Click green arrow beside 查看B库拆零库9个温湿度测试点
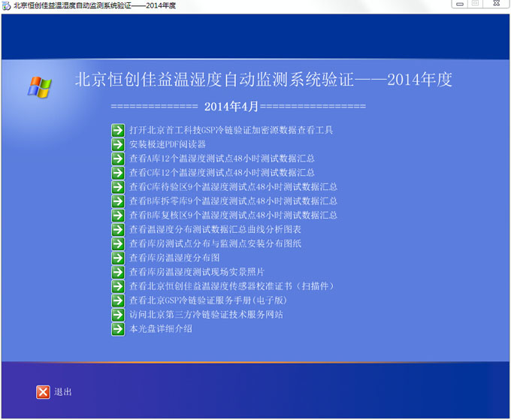Screen dimensions: 511x420 118,201
